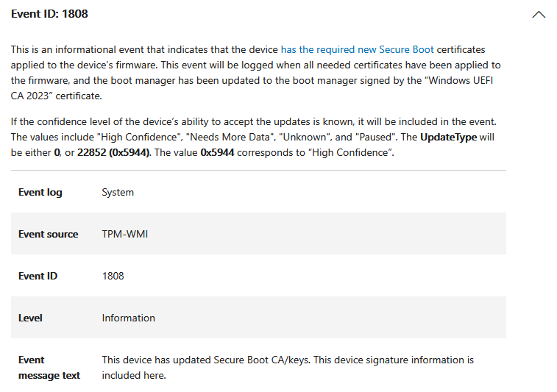Click the "If the confidence level" paragraph start
The height and width of the screenshot is (392, 557).
pyautogui.click(x=63, y=121)
